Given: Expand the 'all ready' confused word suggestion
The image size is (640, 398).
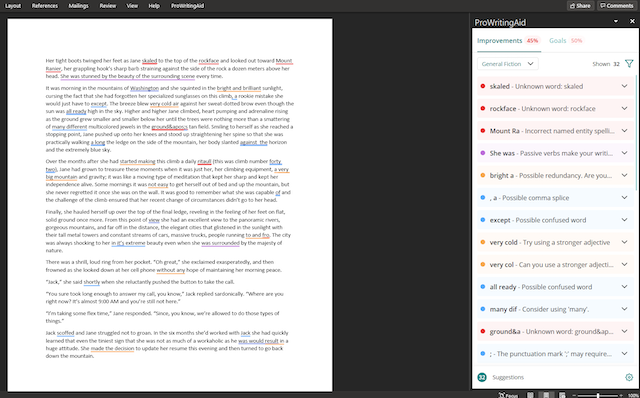Looking at the screenshot, I should click(x=555, y=287).
